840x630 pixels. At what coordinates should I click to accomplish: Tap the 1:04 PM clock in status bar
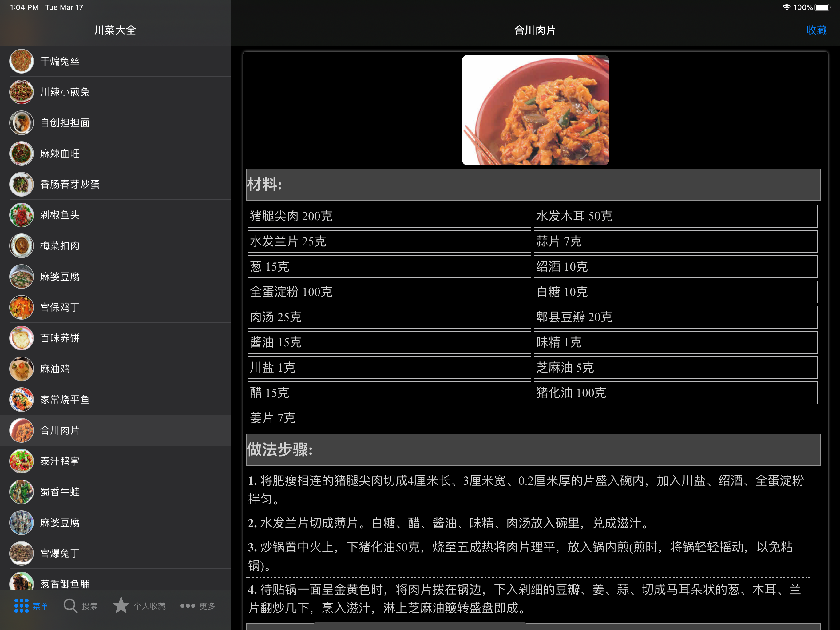pyautogui.click(x=24, y=7)
